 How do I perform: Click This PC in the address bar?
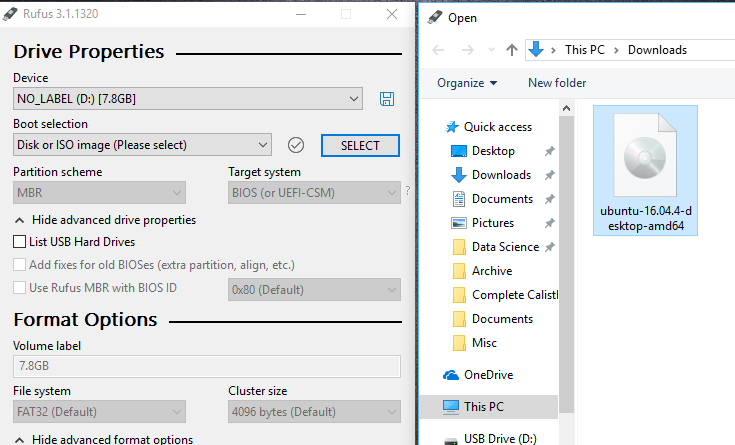click(x=585, y=50)
